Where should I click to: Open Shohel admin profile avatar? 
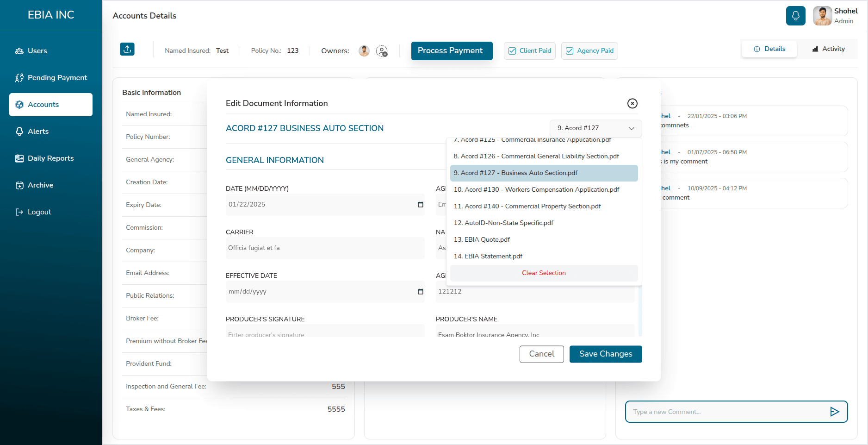point(822,16)
